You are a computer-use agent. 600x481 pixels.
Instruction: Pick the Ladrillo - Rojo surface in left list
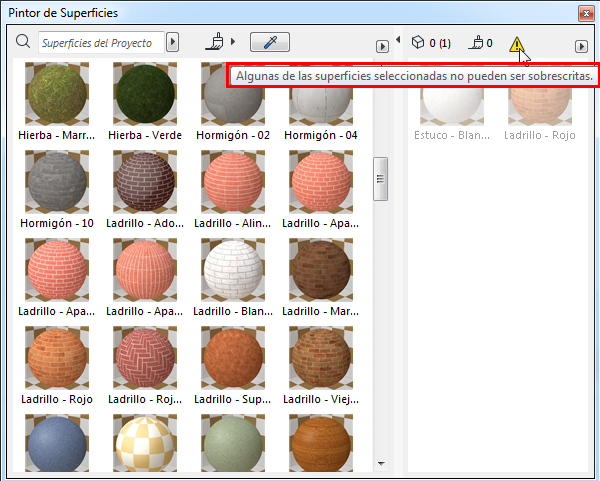56,355
